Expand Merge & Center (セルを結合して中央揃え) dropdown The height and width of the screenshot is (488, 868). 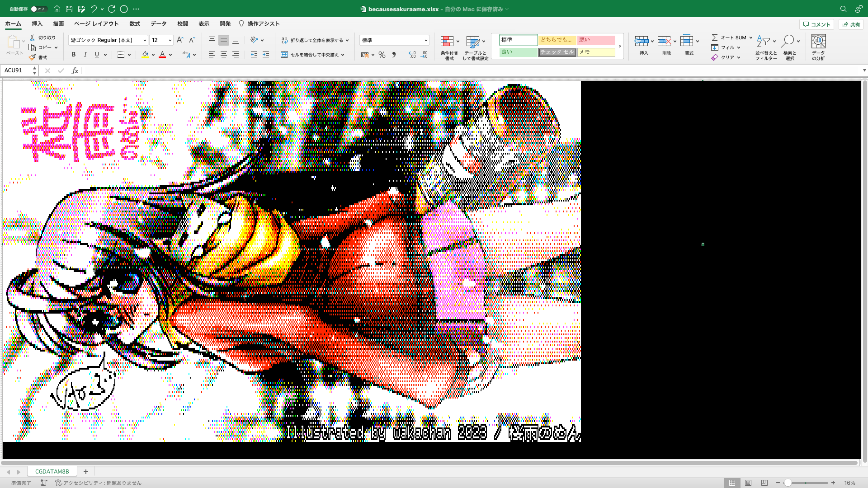(343, 55)
